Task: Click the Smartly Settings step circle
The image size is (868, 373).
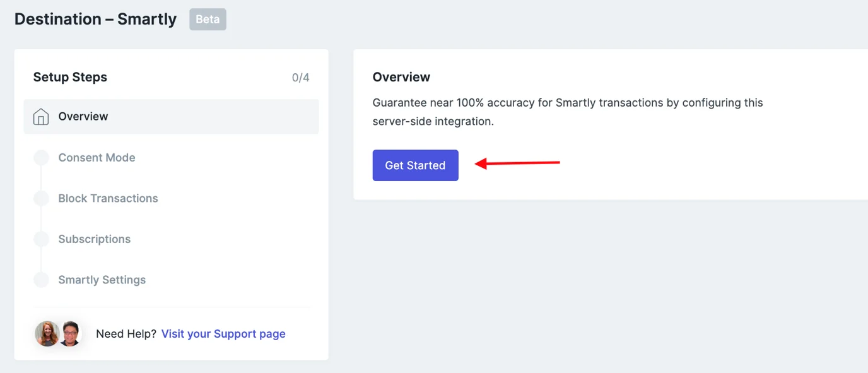Action: [x=41, y=280]
